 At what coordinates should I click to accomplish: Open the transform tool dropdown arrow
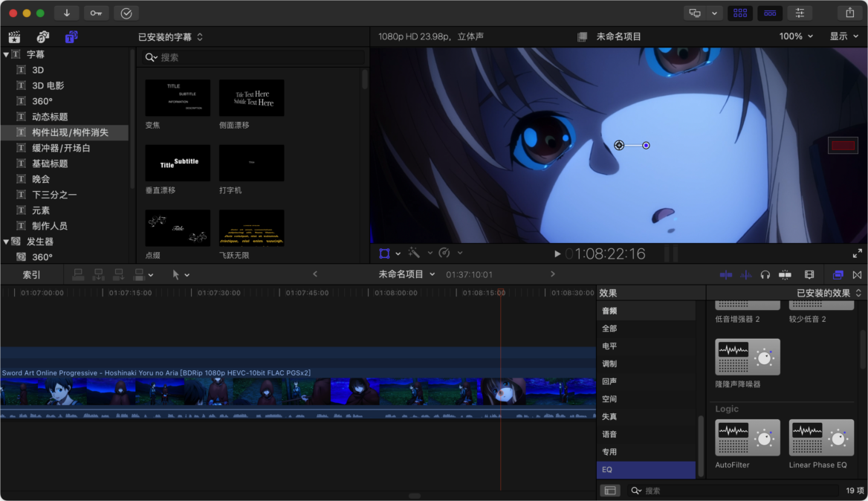pyautogui.click(x=398, y=253)
